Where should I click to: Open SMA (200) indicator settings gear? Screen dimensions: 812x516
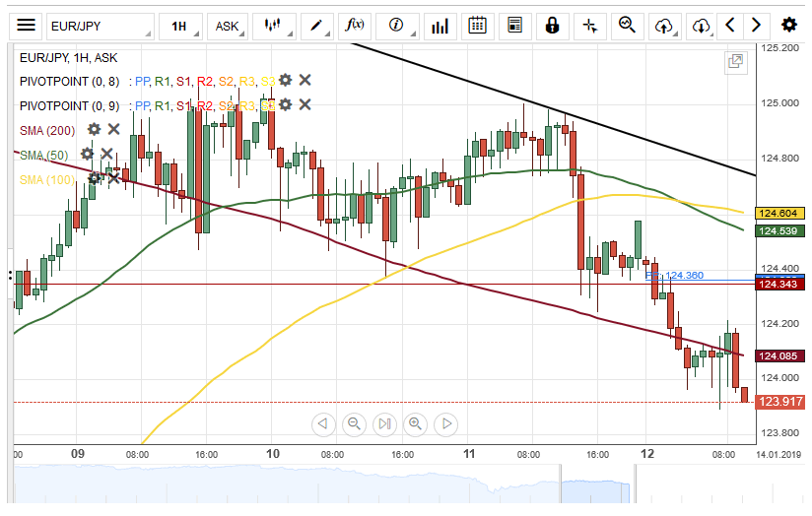(x=94, y=129)
